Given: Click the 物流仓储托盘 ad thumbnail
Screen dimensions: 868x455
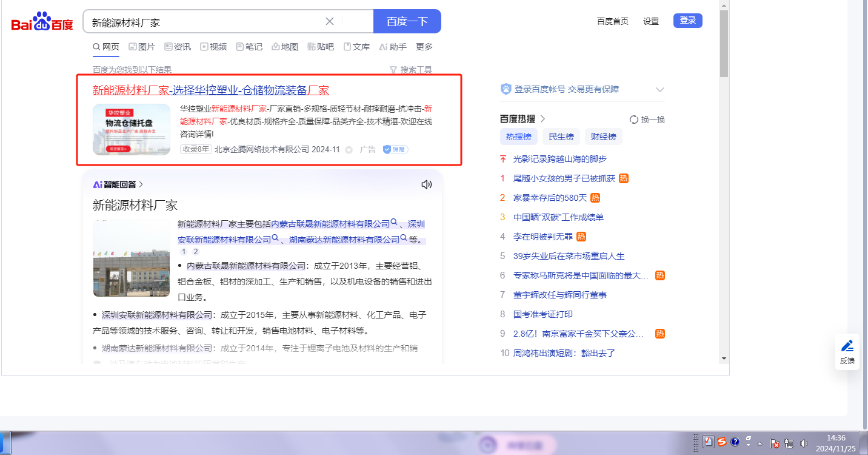Looking at the screenshot, I should click(x=132, y=129).
